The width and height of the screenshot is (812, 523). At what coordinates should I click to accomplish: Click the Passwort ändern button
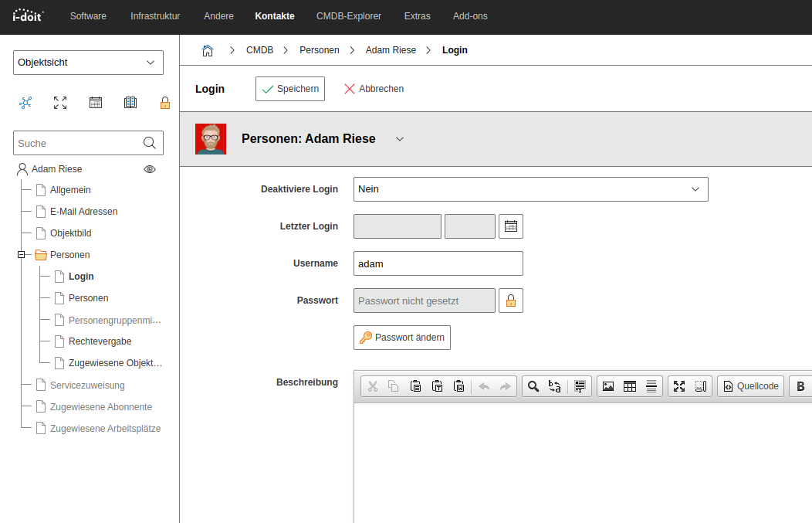tap(402, 338)
